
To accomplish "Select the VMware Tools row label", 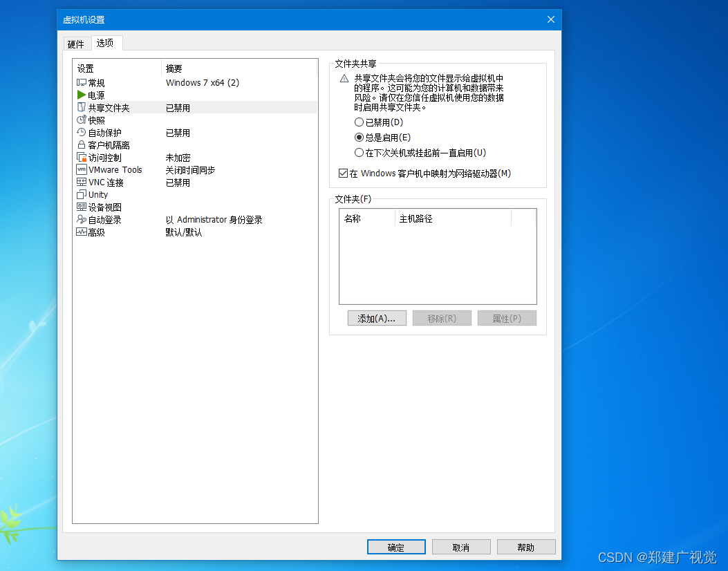I will point(115,170).
